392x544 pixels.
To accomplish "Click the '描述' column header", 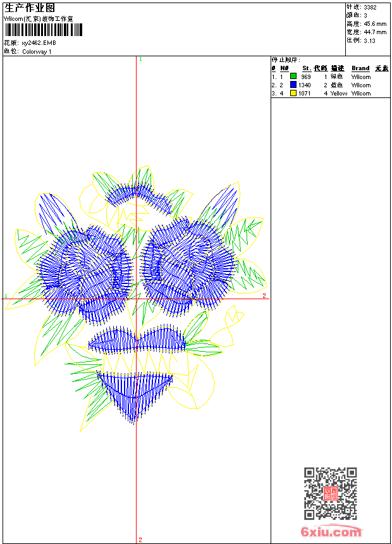I will [x=337, y=68].
